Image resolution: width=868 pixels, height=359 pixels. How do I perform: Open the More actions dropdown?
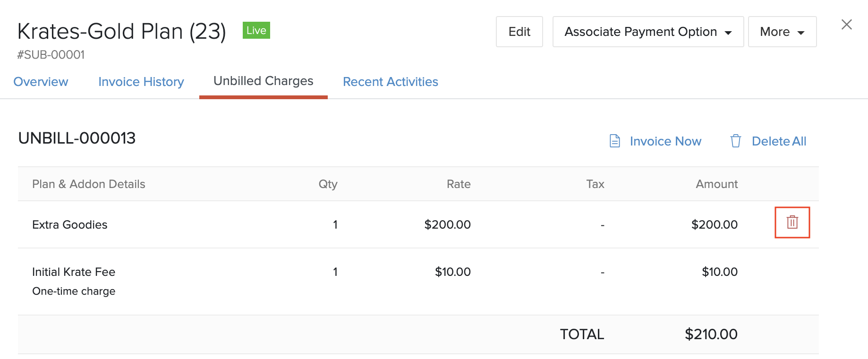pyautogui.click(x=782, y=32)
